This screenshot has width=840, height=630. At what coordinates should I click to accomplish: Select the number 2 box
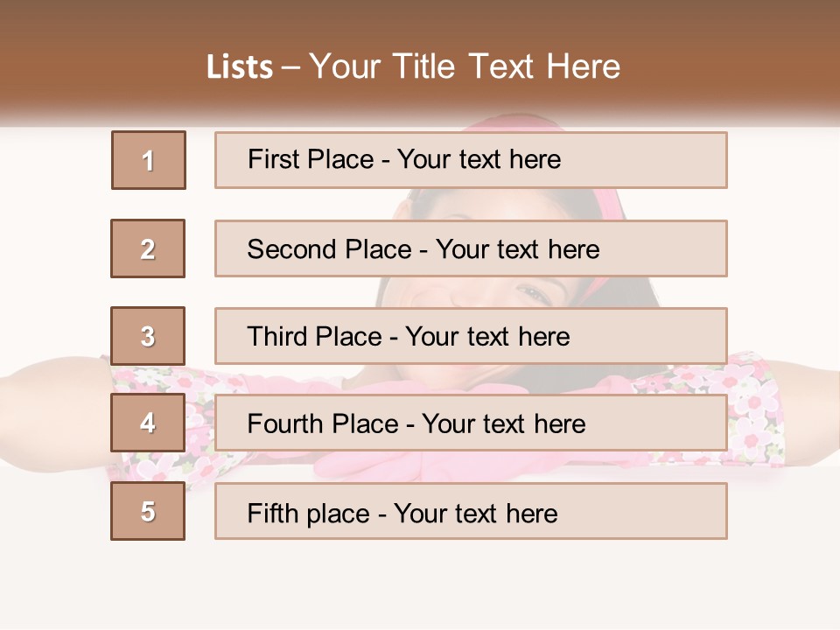(148, 248)
